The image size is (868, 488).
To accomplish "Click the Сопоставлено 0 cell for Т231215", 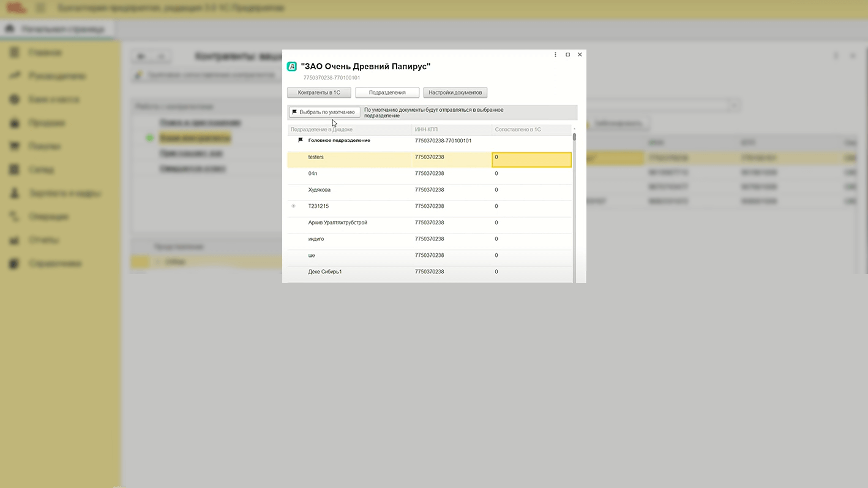I will 531,209.
